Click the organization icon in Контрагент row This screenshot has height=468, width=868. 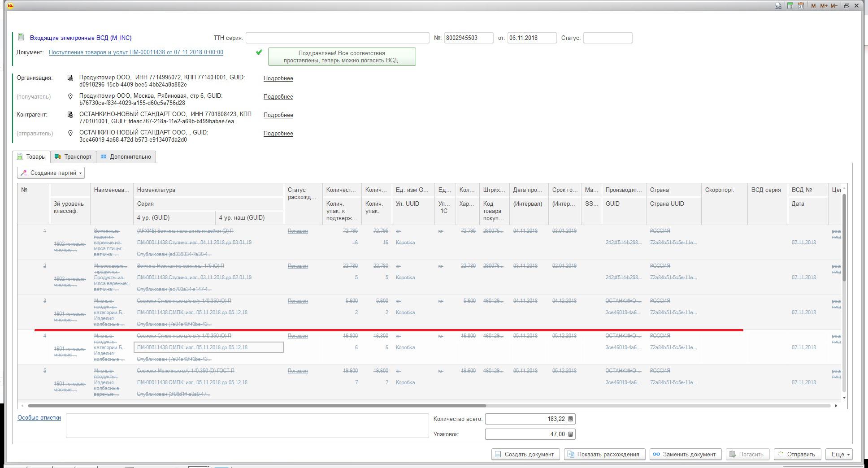click(x=70, y=115)
